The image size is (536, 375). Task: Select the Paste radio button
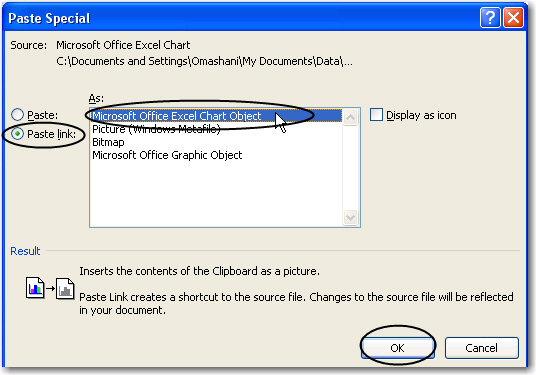tap(17, 115)
